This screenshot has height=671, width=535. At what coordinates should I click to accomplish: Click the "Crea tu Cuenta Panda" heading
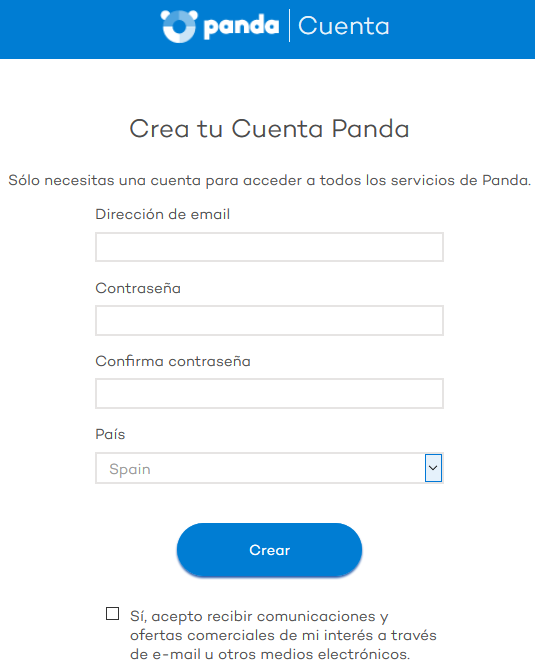(269, 129)
